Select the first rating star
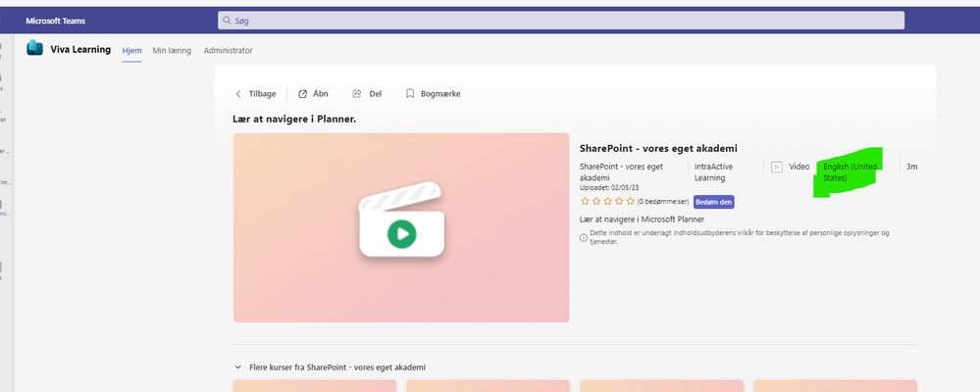The height and width of the screenshot is (392, 980). (585, 202)
